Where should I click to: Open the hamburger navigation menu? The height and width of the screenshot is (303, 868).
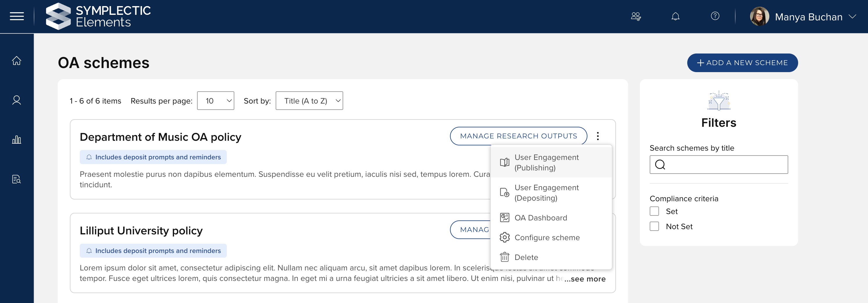pyautogui.click(x=17, y=16)
